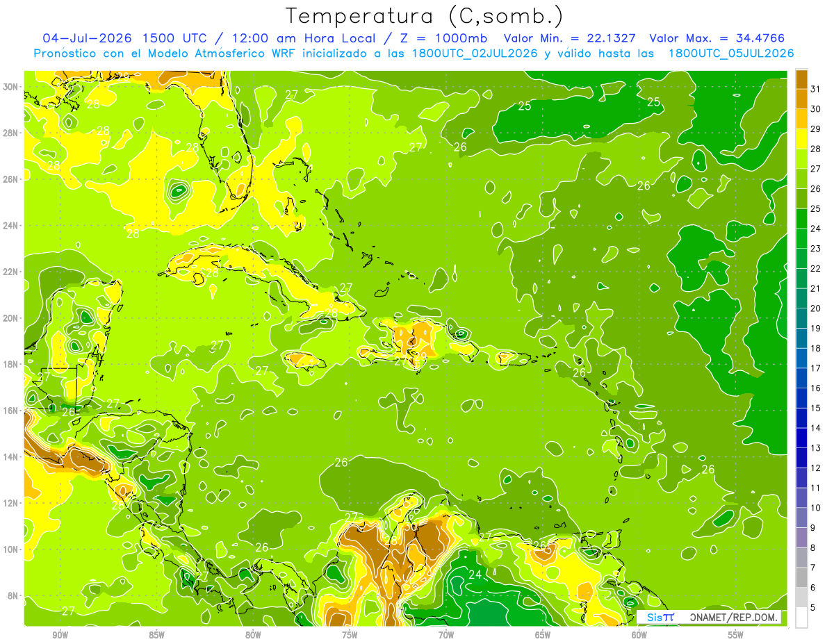Image resolution: width=834 pixels, height=644 pixels.
Task: Click the contour label 24 over Venezuela
Action: [x=475, y=575]
